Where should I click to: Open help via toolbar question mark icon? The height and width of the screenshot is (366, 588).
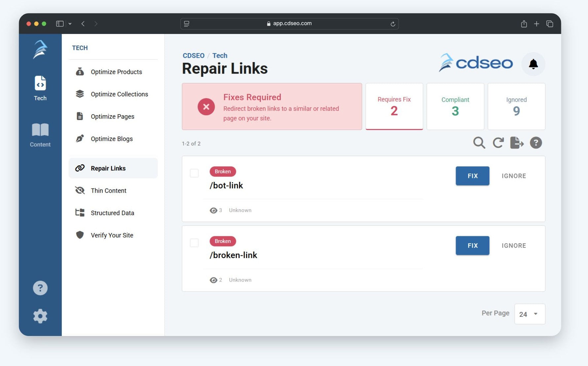536,143
